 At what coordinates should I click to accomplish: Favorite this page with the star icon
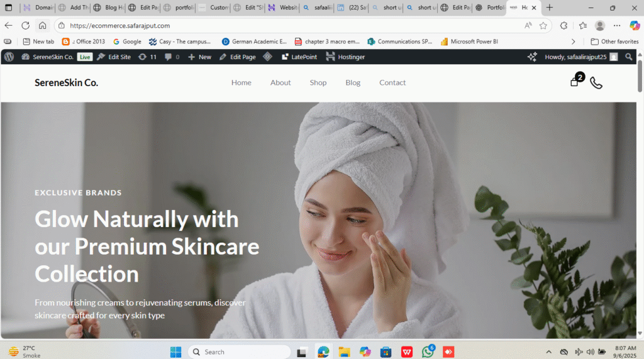pyautogui.click(x=543, y=26)
